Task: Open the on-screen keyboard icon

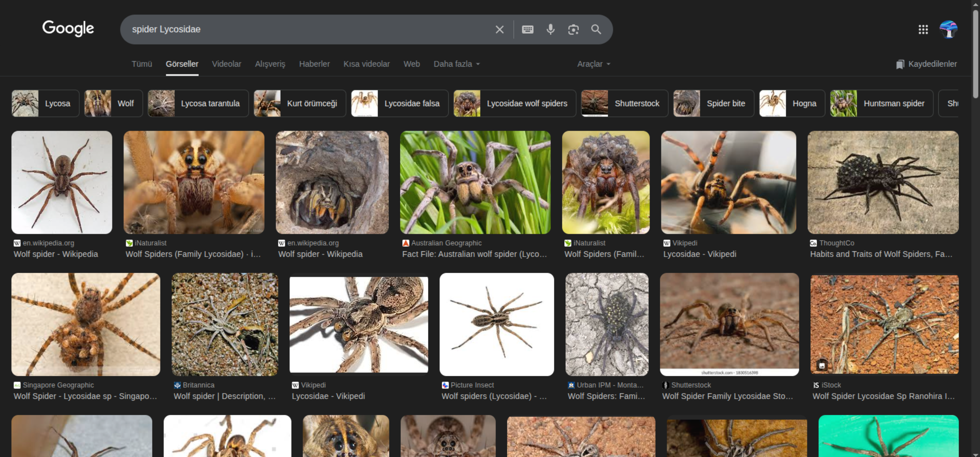Action: pos(528,29)
